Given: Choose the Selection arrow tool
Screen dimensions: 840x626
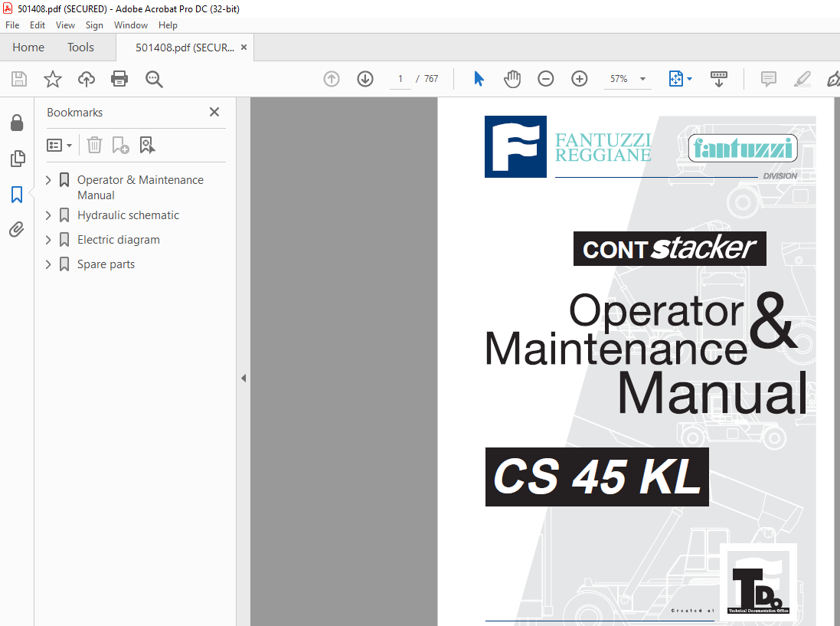Looking at the screenshot, I should tap(479, 79).
